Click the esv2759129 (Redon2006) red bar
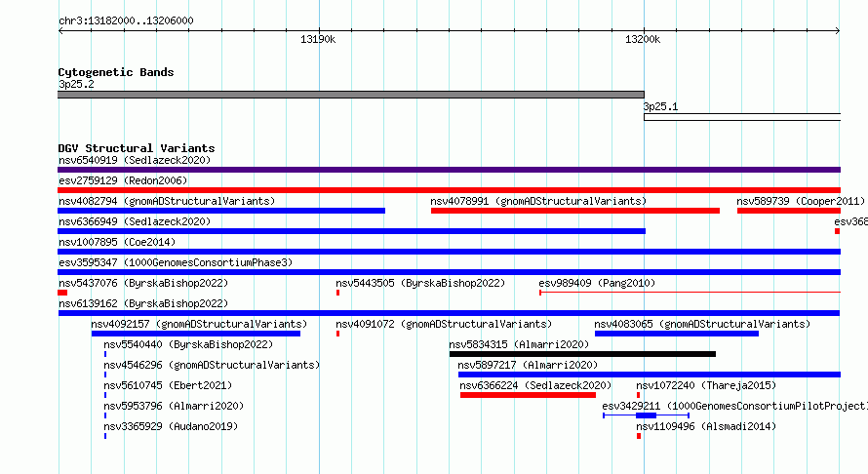Viewport: 868px width, 474px height. (449, 190)
